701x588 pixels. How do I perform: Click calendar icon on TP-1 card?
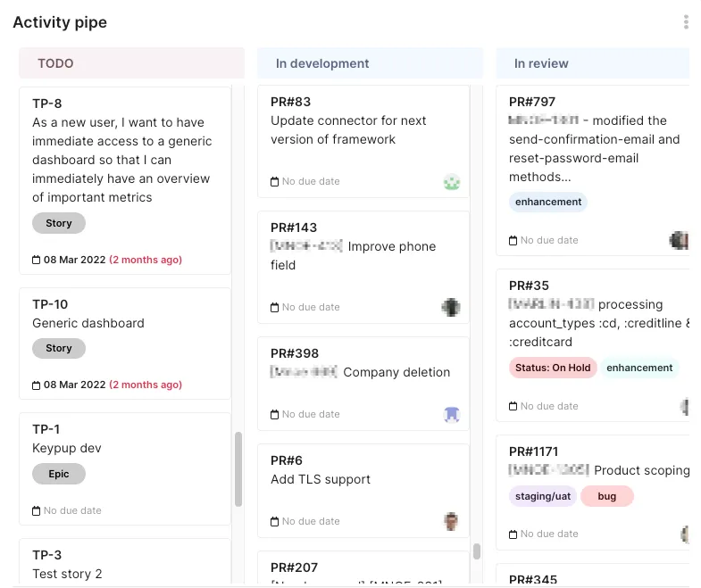37,511
